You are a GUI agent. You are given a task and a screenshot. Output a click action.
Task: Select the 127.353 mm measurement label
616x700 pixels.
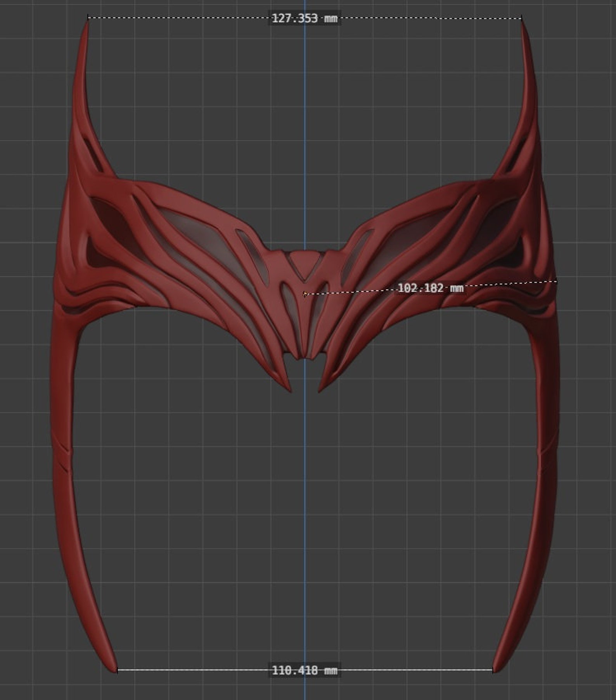point(305,18)
